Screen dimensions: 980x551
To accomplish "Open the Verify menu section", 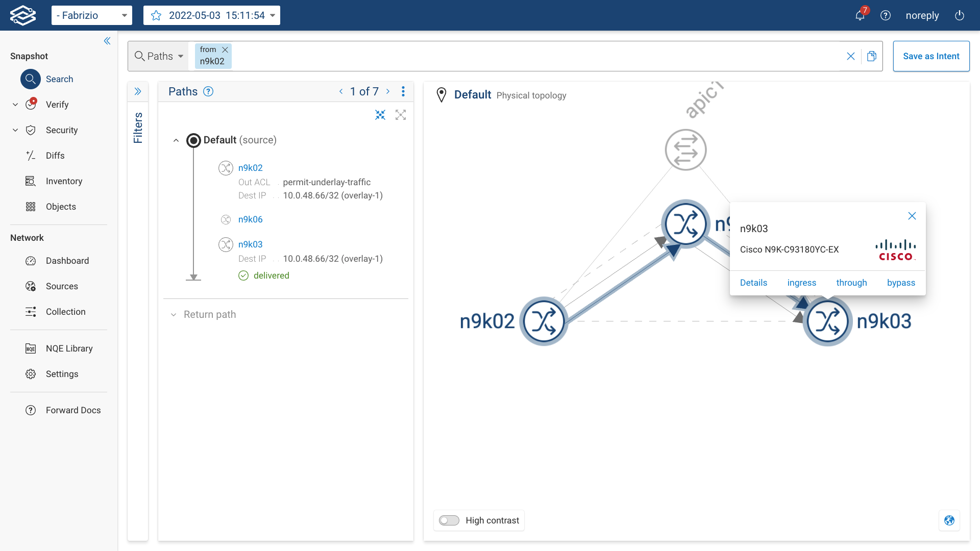I will (x=57, y=105).
